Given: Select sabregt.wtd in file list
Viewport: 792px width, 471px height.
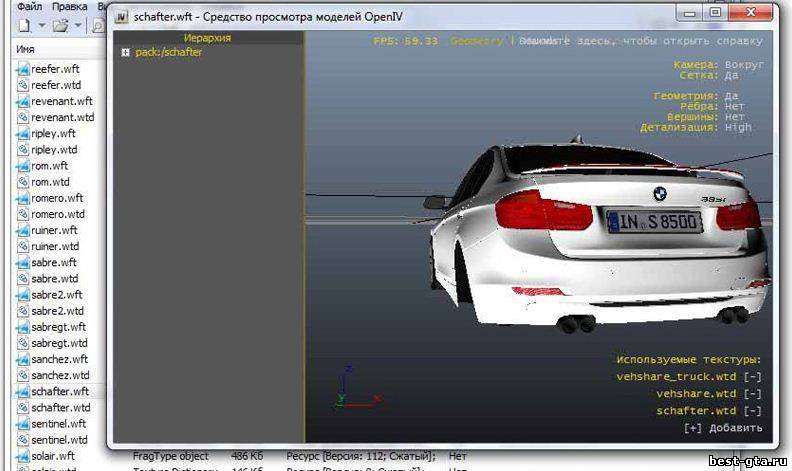Looking at the screenshot, I should [60, 343].
